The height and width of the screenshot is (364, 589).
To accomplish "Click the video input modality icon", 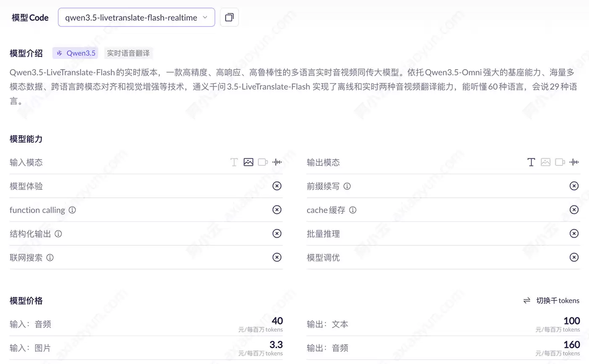I will point(263,162).
